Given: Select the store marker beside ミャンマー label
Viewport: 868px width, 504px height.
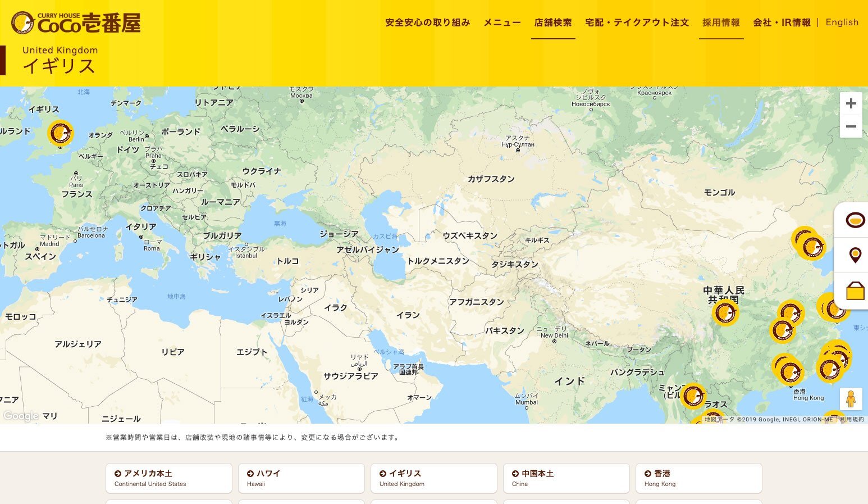Looking at the screenshot, I should (693, 396).
